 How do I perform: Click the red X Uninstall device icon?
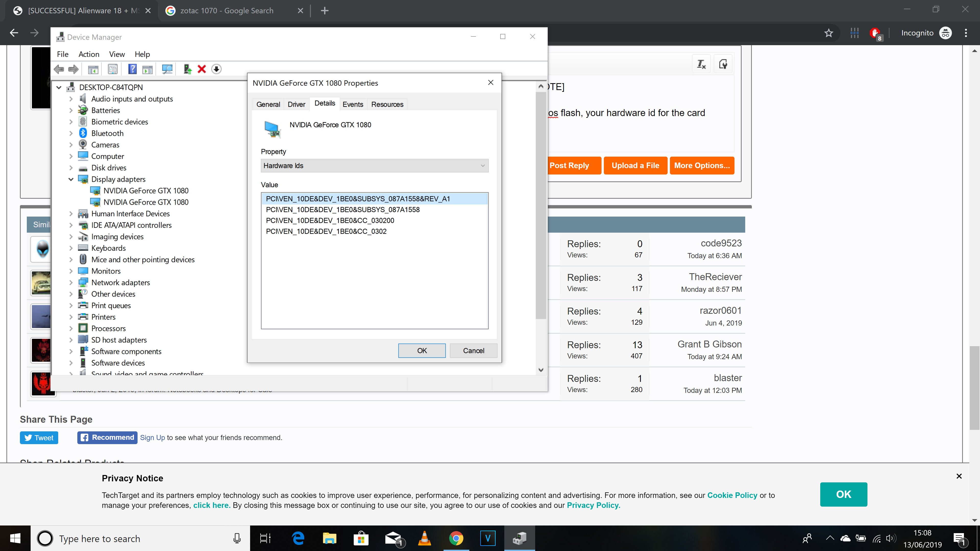click(202, 69)
